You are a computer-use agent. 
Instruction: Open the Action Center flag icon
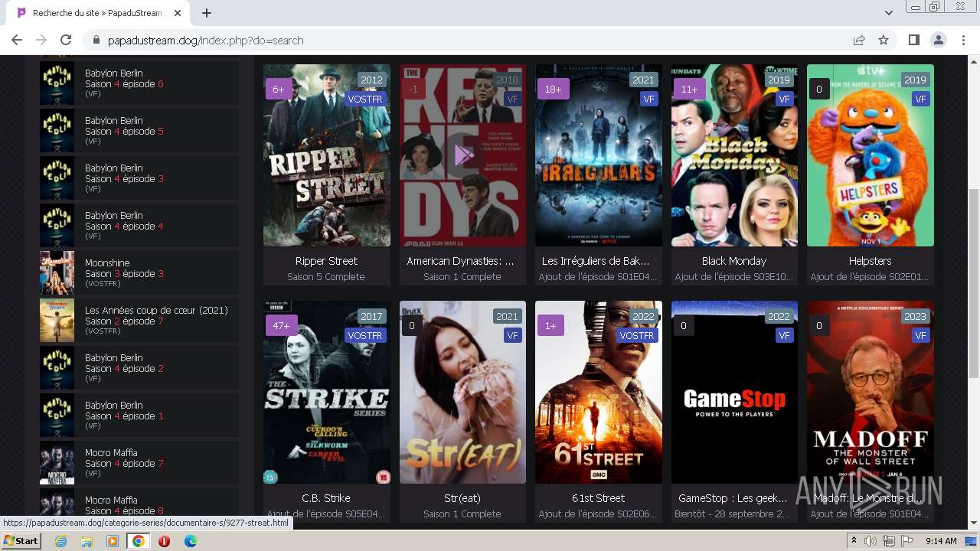coord(907,541)
